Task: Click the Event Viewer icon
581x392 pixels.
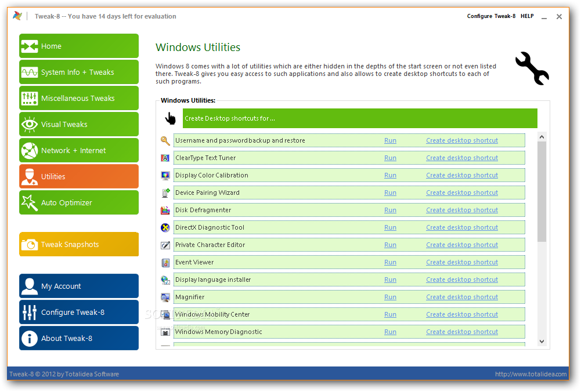Action: (x=165, y=263)
